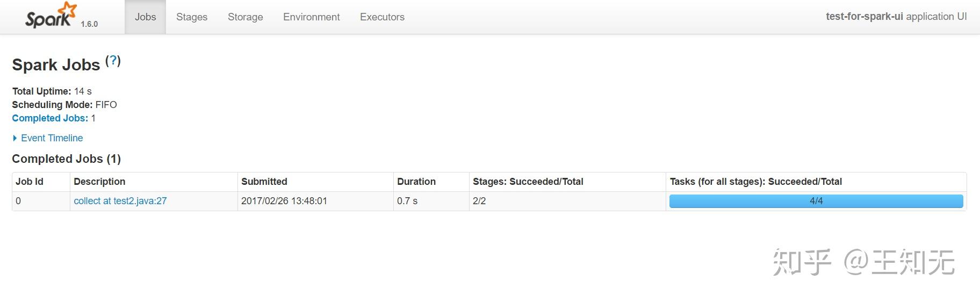Click the 4/4 tasks progress bar
980x302 pixels.
click(816, 201)
